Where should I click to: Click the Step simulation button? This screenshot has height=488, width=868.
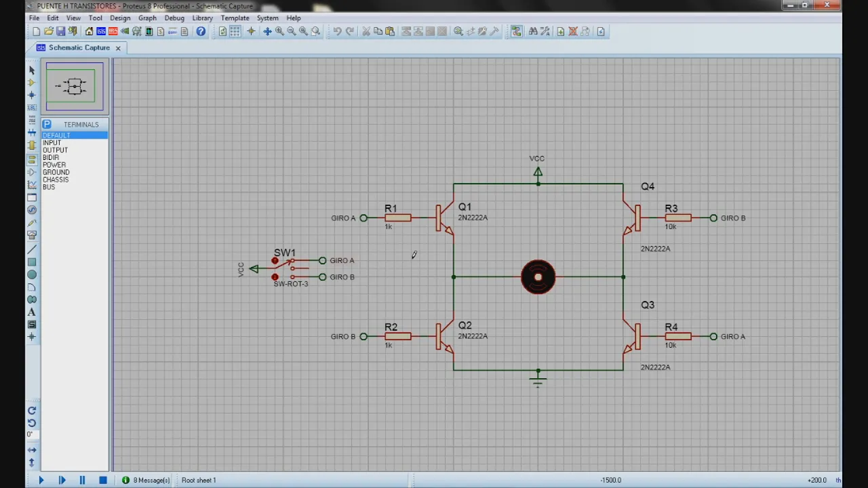pyautogui.click(x=62, y=480)
